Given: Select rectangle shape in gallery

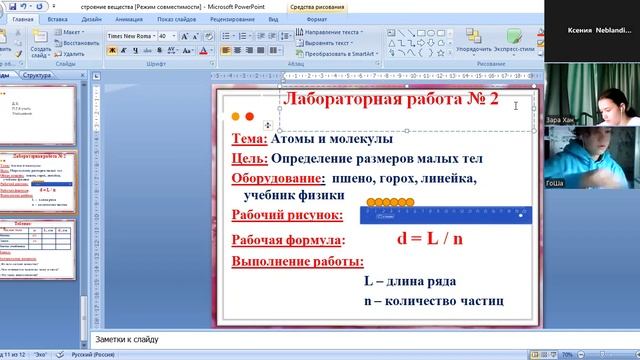Looking at the screenshot, I should [421, 33].
